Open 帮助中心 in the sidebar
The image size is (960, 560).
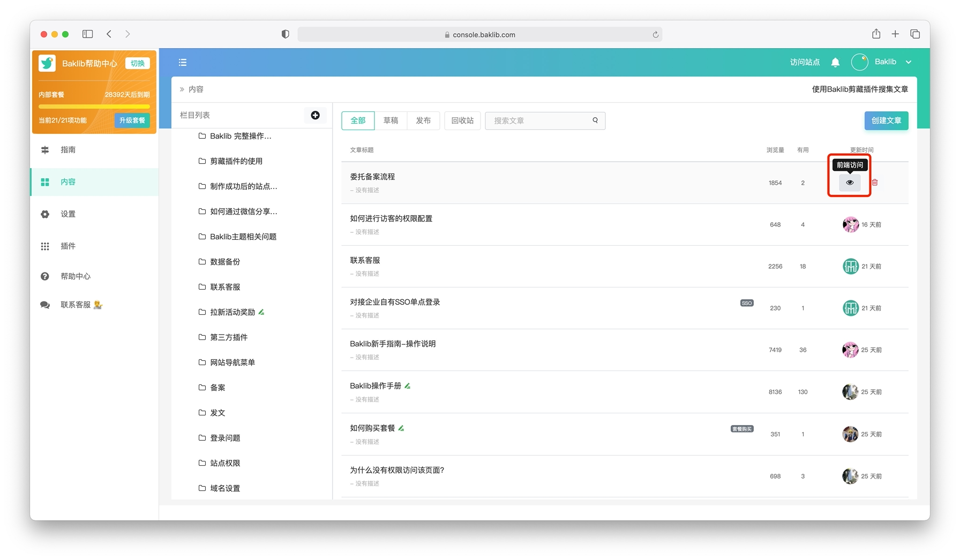tap(94, 276)
